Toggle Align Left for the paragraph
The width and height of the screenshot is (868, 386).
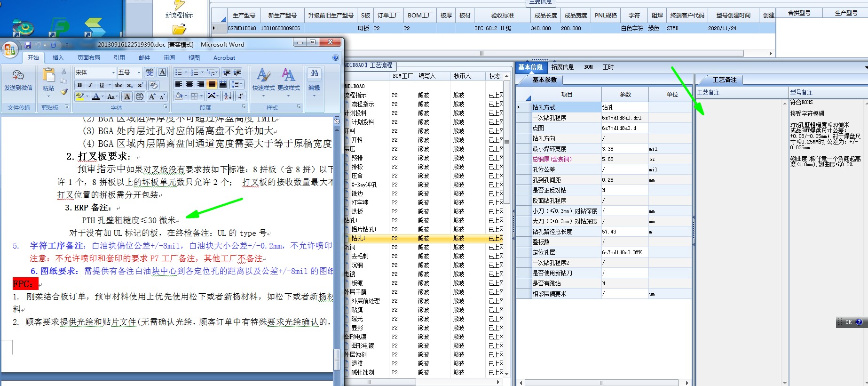click(179, 84)
